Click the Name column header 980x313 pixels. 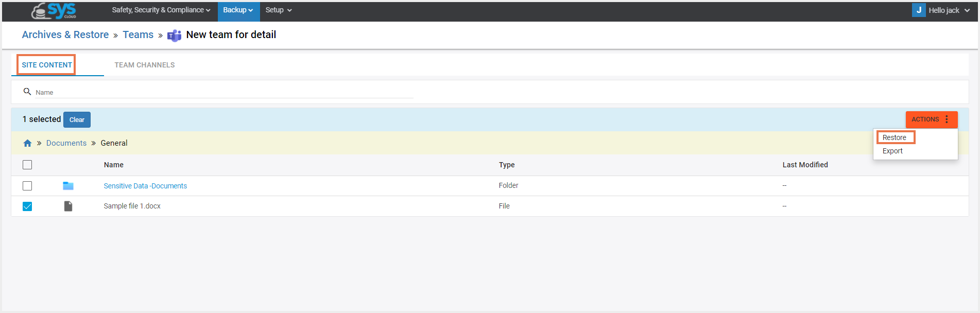tap(114, 165)
